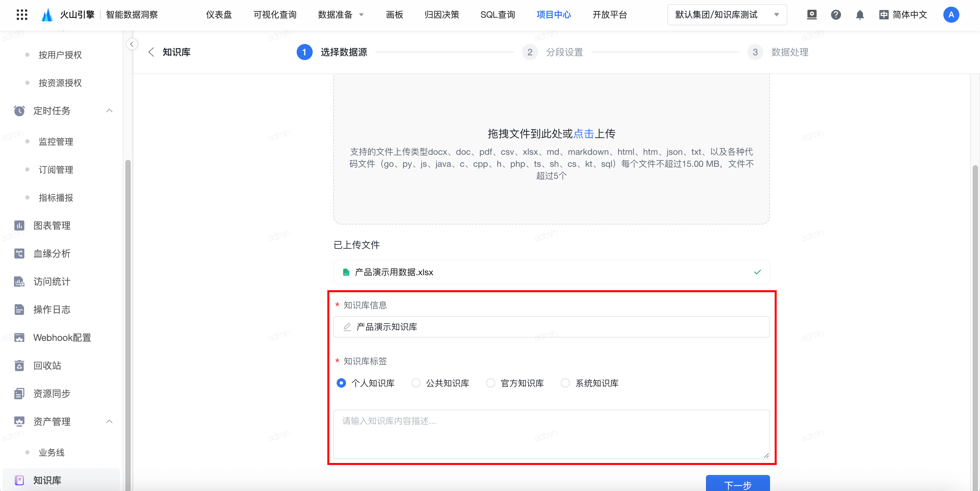Collapse the 定时任务 sidebar group
980x491 pixels.
[x=109, y=111]
